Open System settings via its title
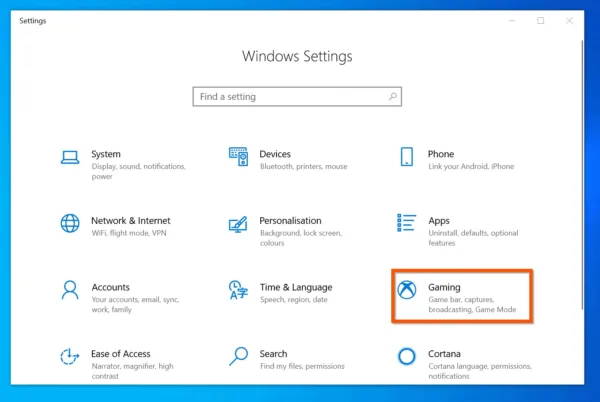600x402 pixels. [x=106, y=154]
